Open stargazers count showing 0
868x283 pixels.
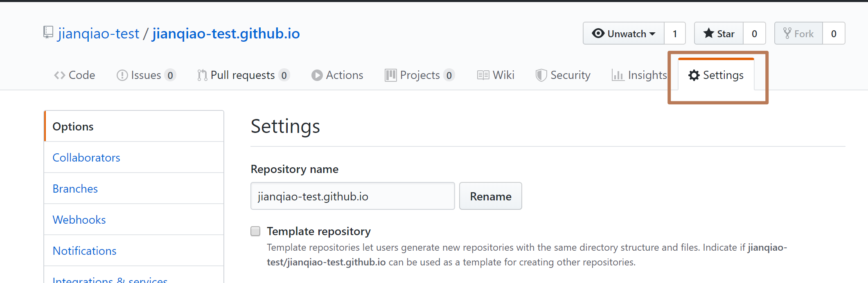[x=754, y=33]
